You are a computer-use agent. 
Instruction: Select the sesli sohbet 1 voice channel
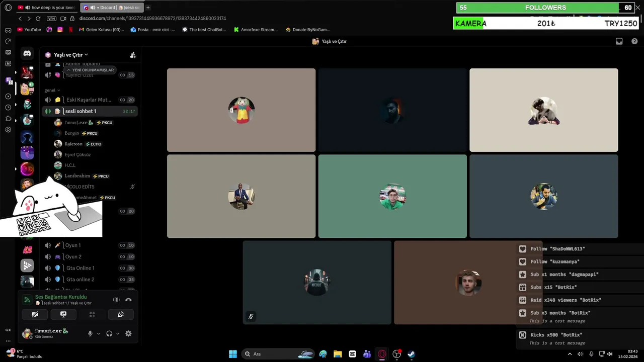pyautogui.click(x=90, y=111)
